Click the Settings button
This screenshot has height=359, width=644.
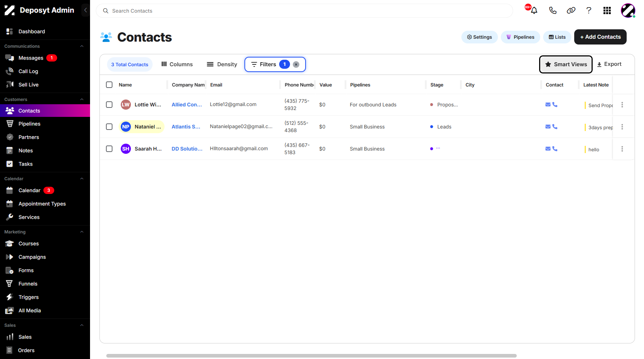pos(479,37)
